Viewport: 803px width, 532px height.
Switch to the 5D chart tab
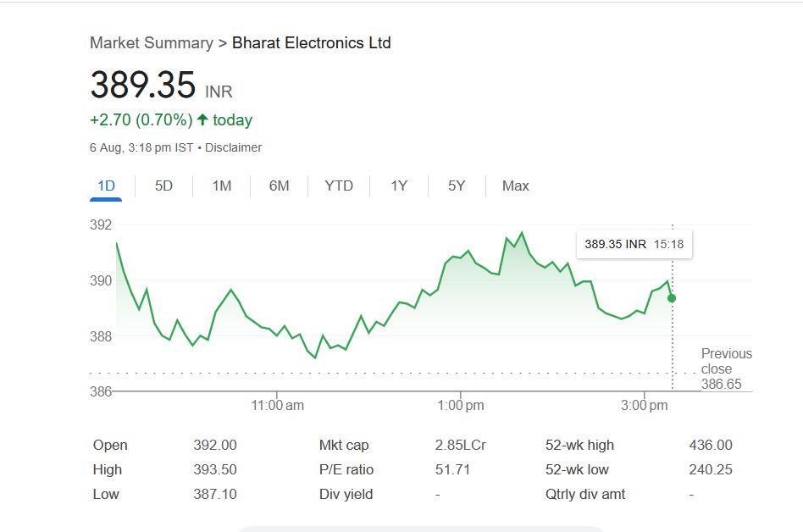[x=163, y=186]
